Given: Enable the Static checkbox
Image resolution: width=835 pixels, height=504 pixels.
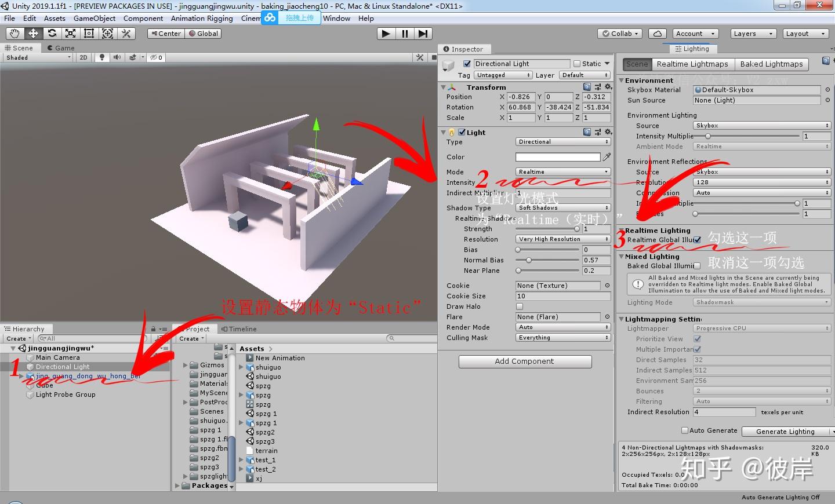Looking at the screenshot, I should 577,64.
